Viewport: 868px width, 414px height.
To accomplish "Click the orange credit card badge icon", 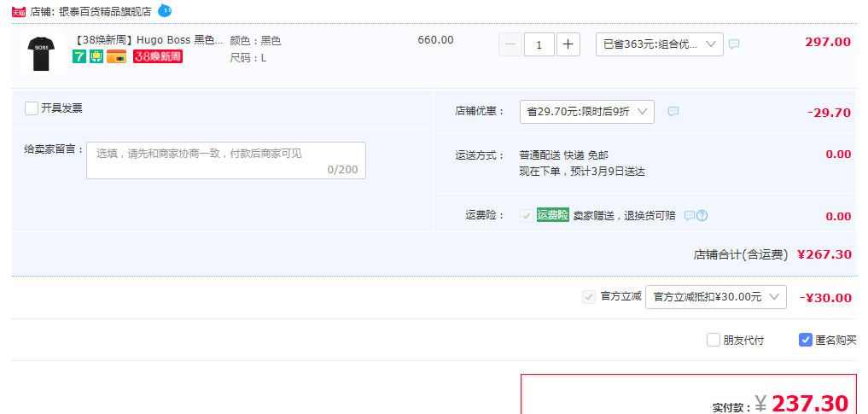I will (x=116, y=56).
